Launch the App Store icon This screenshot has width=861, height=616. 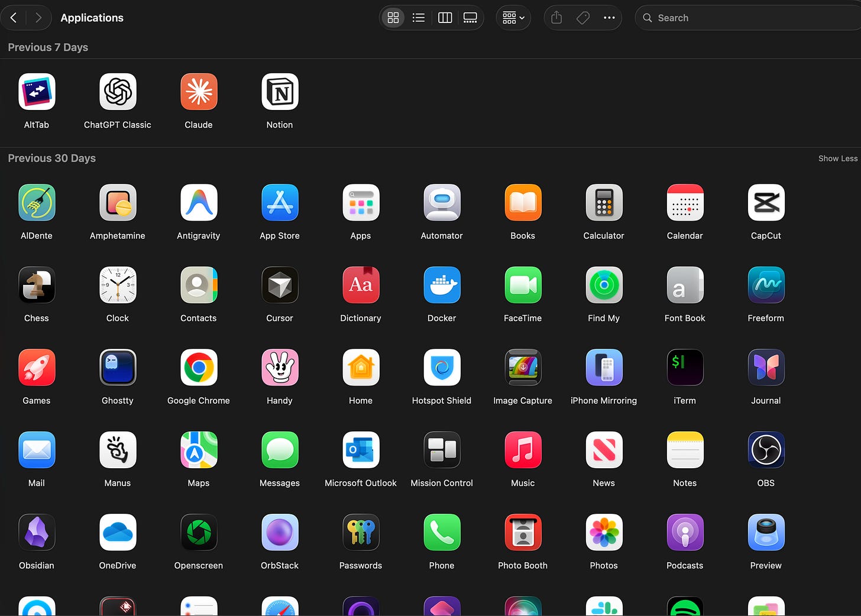click(280, 202)
